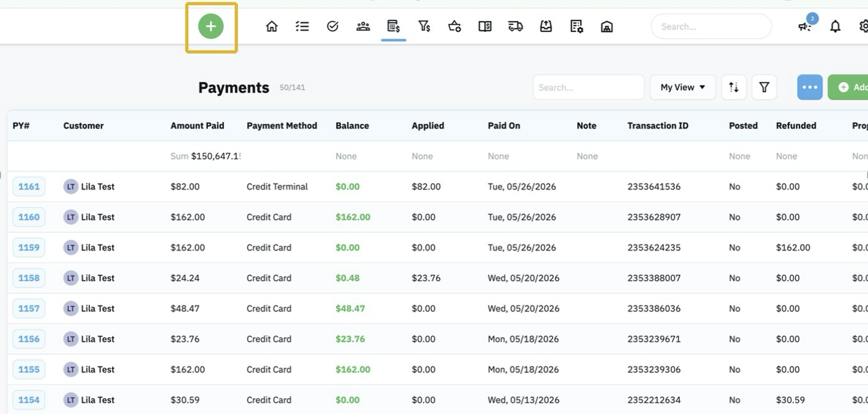Screen dimensions: 868x414
Task: Click the $48.47 green balance value
Action: pos(350,308)
